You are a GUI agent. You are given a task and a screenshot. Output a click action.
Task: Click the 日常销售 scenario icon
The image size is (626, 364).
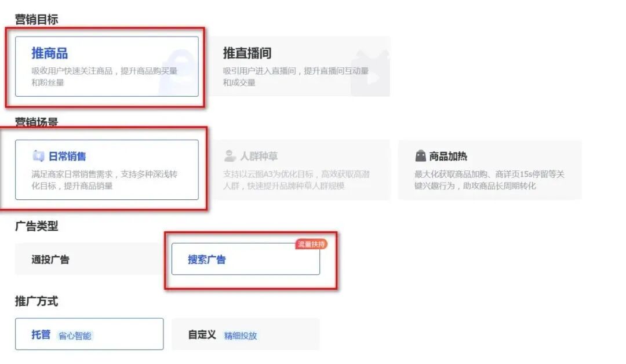click(38, 156)
